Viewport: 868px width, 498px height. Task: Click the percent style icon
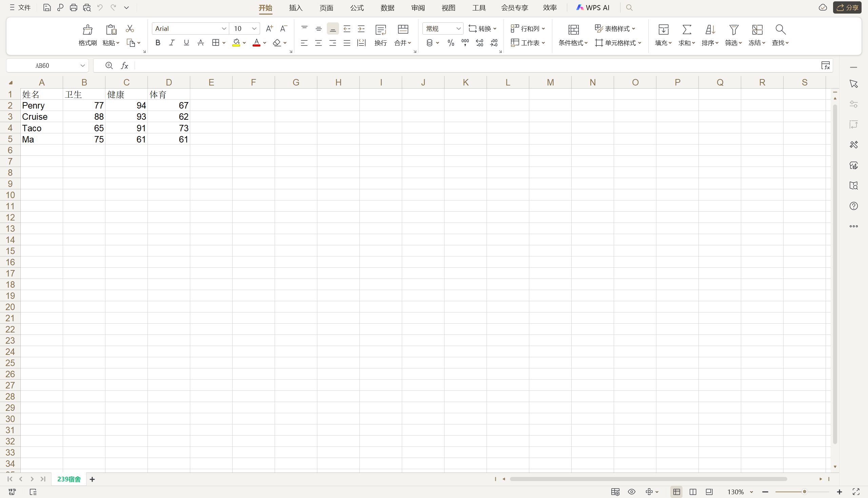coord(451,43)
